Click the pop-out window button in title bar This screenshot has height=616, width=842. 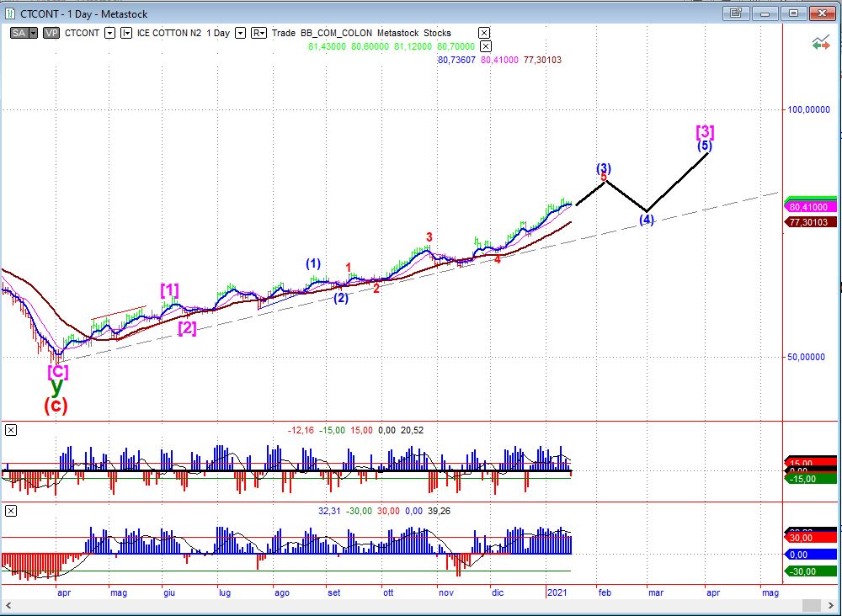(736, 13)
